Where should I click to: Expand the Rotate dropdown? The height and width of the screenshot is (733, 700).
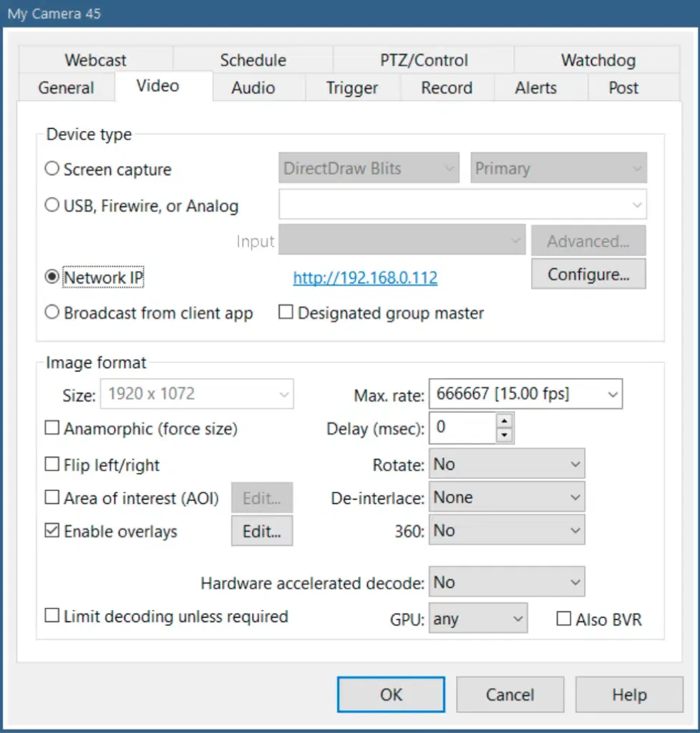[507, 465]
